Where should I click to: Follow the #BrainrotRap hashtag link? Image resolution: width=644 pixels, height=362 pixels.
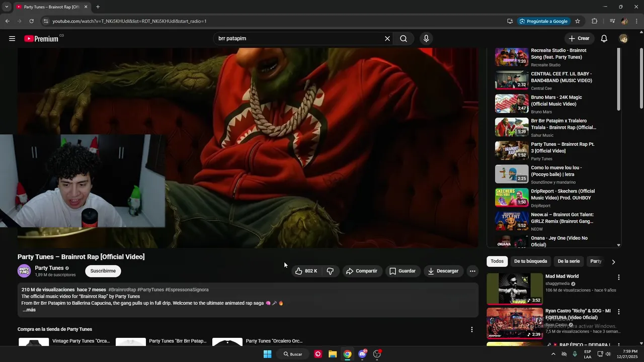122,290
